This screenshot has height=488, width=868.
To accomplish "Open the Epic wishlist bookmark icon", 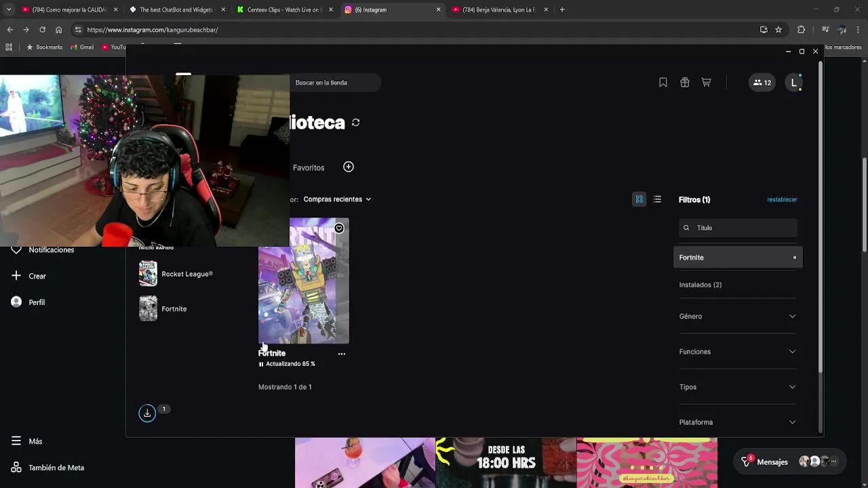I will (x=663, y=83).
